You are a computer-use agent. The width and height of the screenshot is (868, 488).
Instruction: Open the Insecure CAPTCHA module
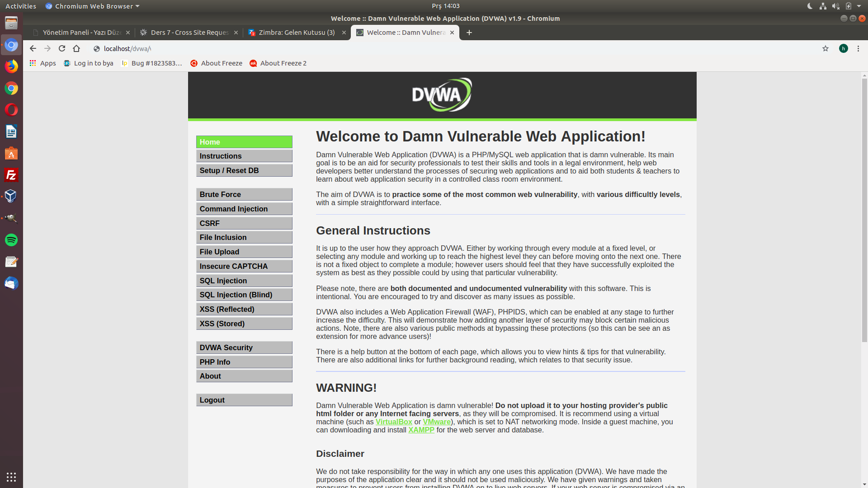[x=244, y=266]
